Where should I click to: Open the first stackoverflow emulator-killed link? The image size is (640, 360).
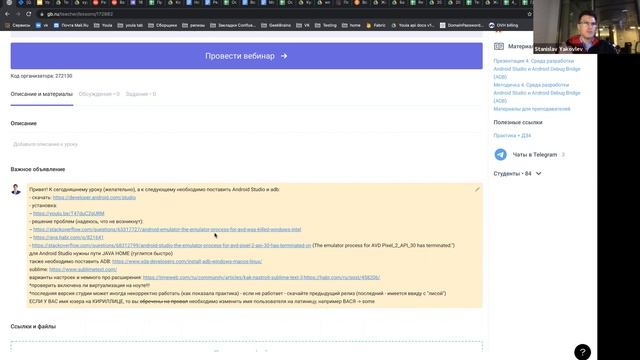point(167,229)
